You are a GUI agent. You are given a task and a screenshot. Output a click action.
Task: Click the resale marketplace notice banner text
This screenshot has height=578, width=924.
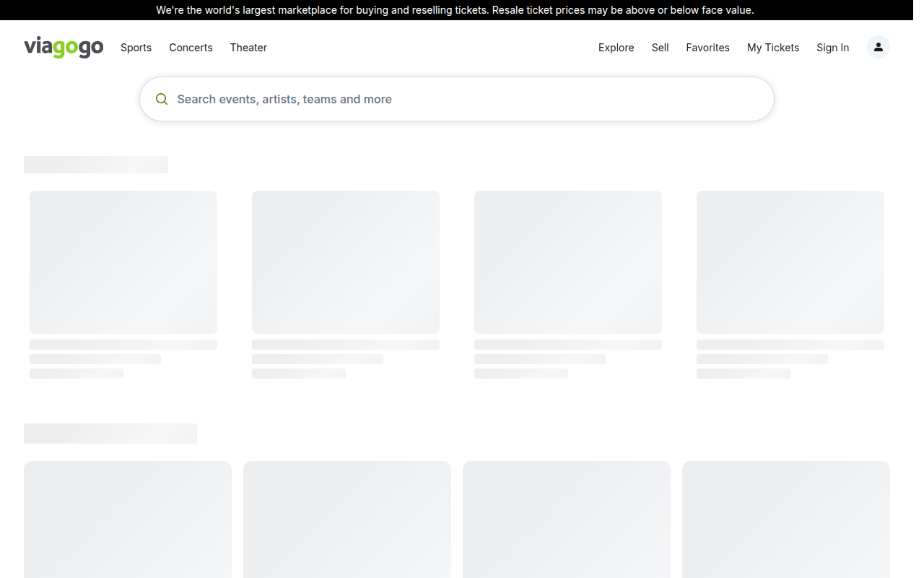click(455, 10)
